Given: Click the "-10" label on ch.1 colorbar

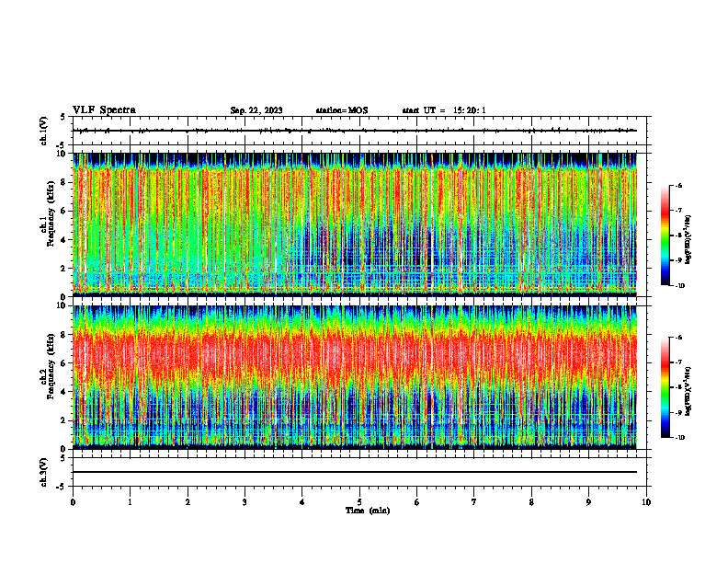Looking at the screenshot, I should 679,286.
